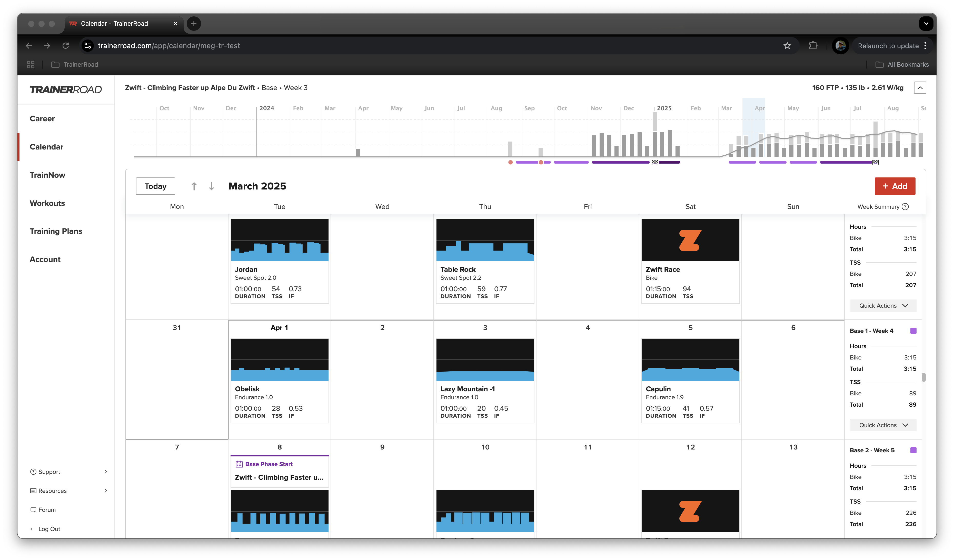
Task: Open TrainNow in the sidebar
Action: [x=48, y=175]
